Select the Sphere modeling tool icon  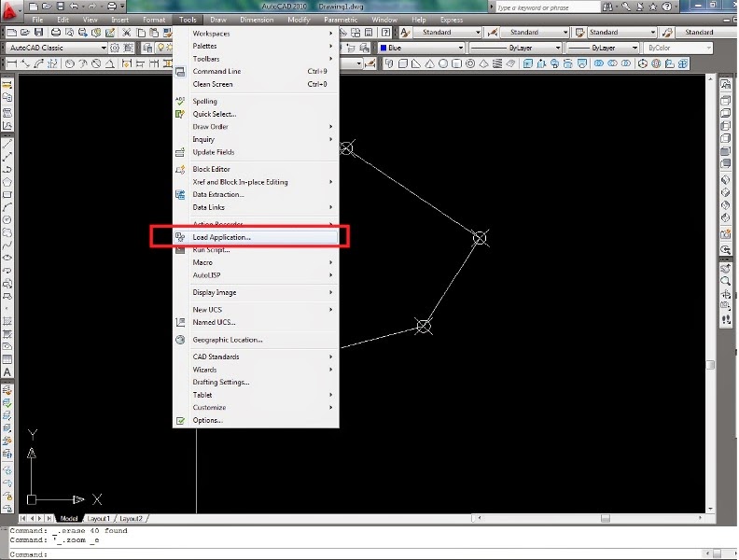pos(443,63)
